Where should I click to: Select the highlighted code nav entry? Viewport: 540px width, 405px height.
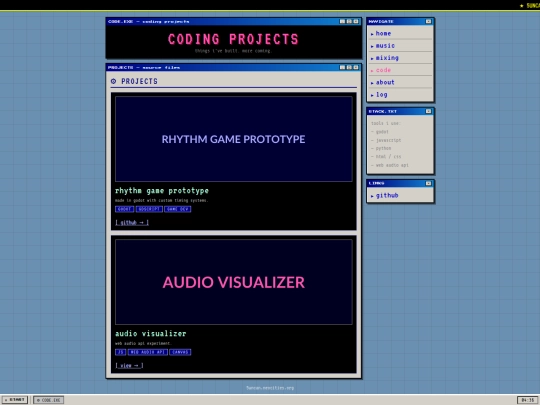tap(383, 70)
